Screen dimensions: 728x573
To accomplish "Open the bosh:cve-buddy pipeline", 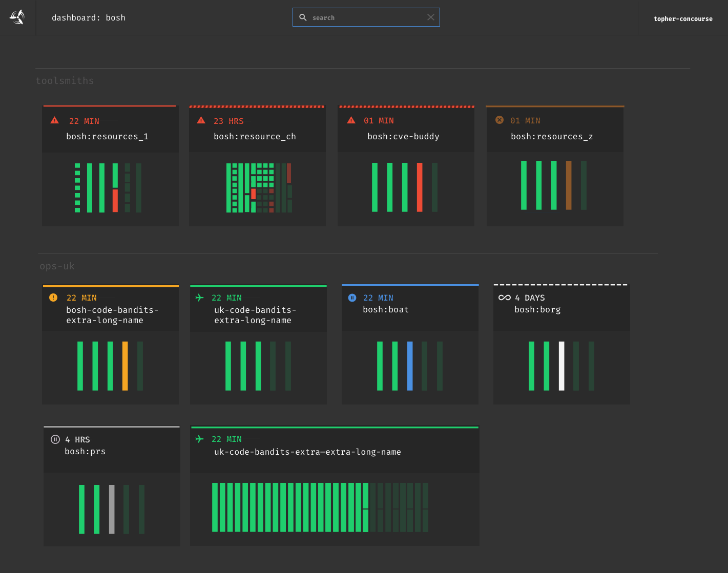I will (403, 136).
